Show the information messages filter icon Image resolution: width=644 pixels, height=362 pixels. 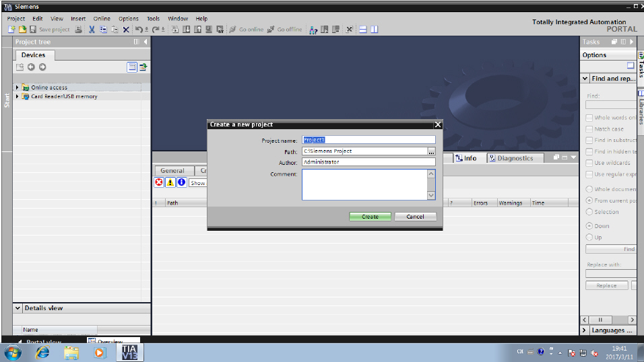(181, 182)
